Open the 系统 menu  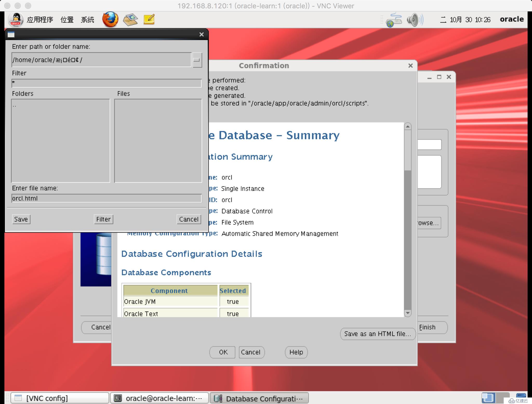[x=88, y=20]
